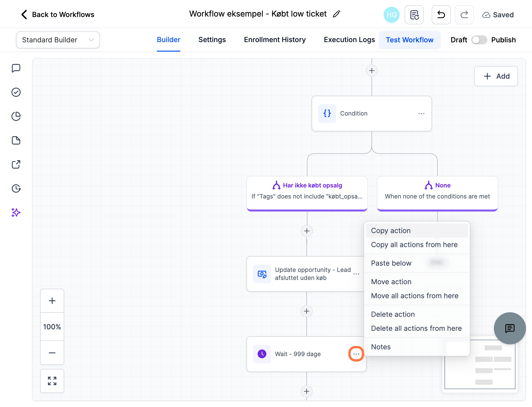Open Update opportunity node options menu
The image size is (532, 407).
[x=356, y=274]
